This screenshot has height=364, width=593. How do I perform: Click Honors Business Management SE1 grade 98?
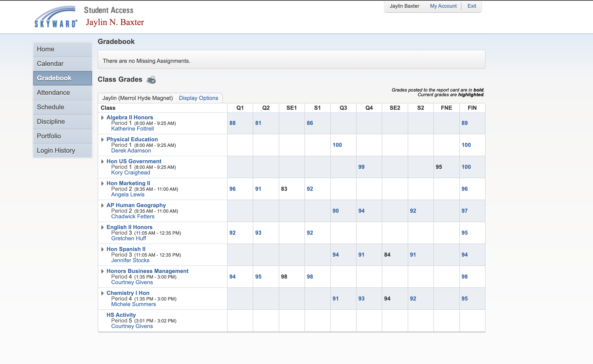coord(284,277)
